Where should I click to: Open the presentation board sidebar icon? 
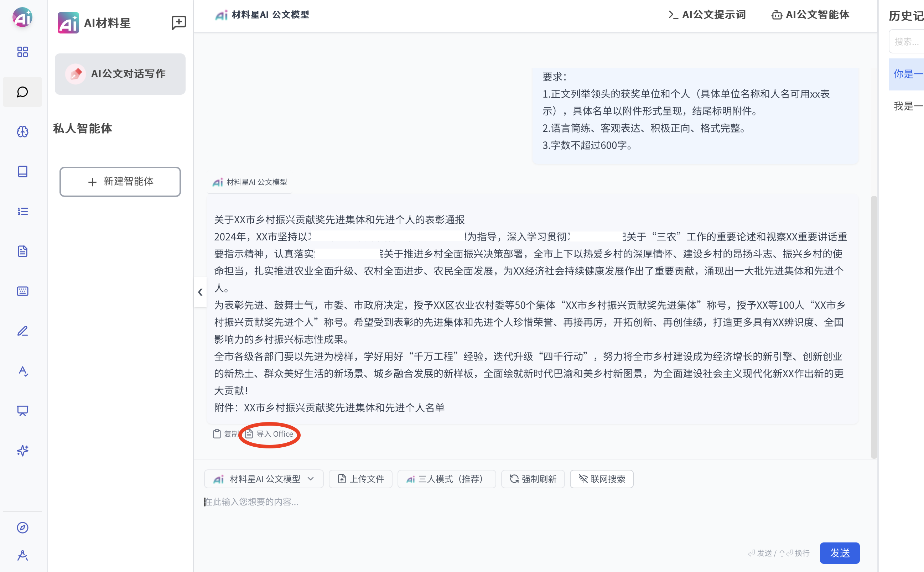click(x=22, y=410)
